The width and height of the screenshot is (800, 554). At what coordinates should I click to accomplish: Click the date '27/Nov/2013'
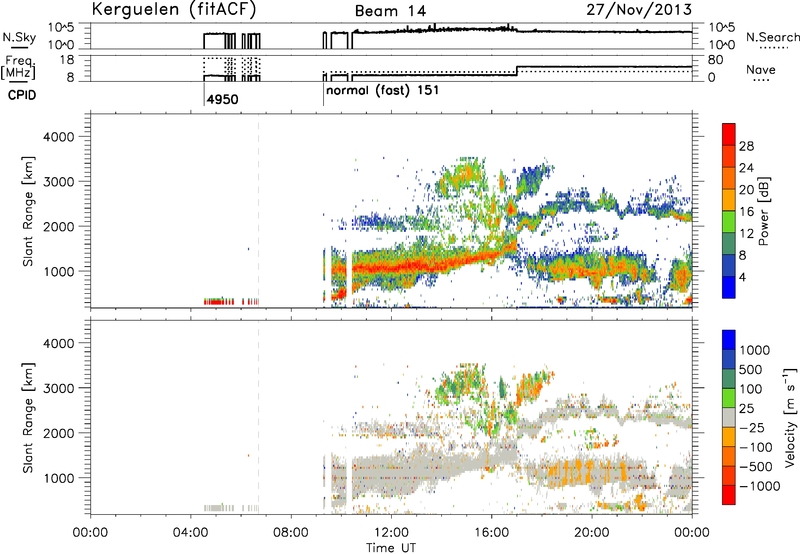[639, 9]
